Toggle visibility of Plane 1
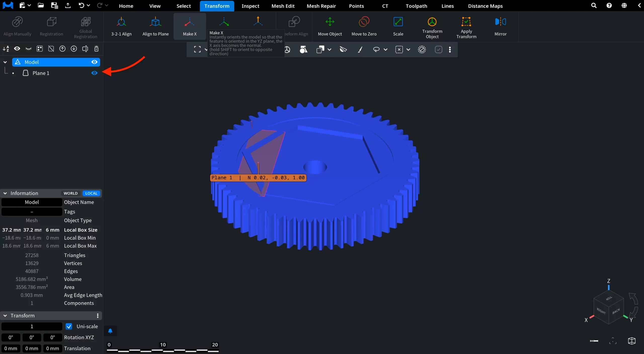The width and height of the screenshot is (644, 354). pos(94,73)
